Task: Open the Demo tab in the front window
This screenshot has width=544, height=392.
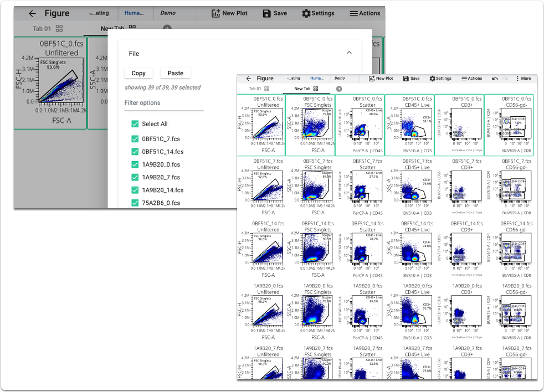Action: click(340, 79)
